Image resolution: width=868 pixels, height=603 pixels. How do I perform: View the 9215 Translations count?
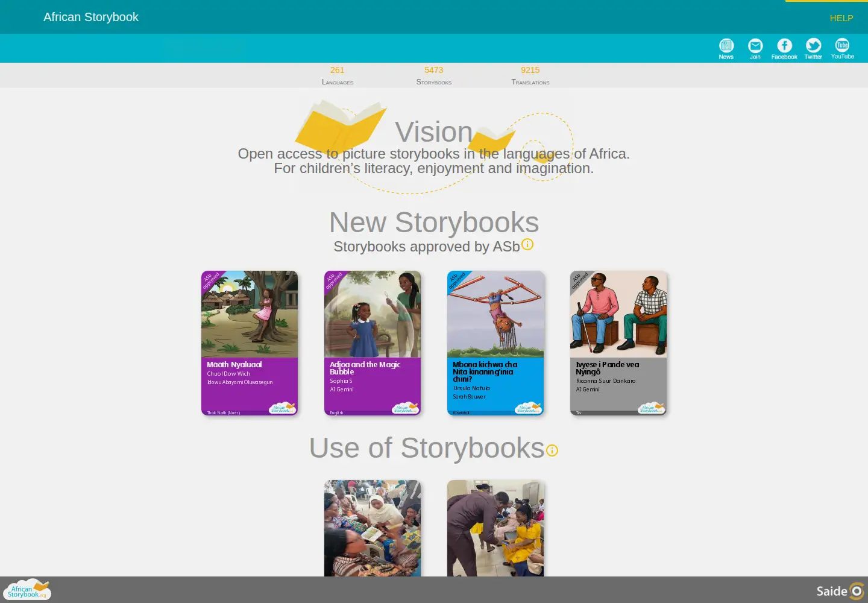coord(530,75)
